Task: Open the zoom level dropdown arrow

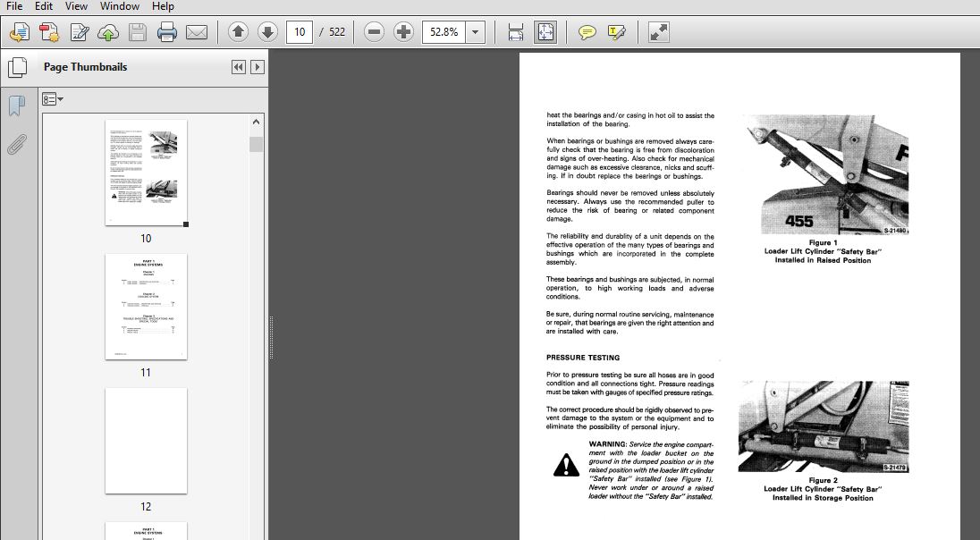Action: click(476, 32)
